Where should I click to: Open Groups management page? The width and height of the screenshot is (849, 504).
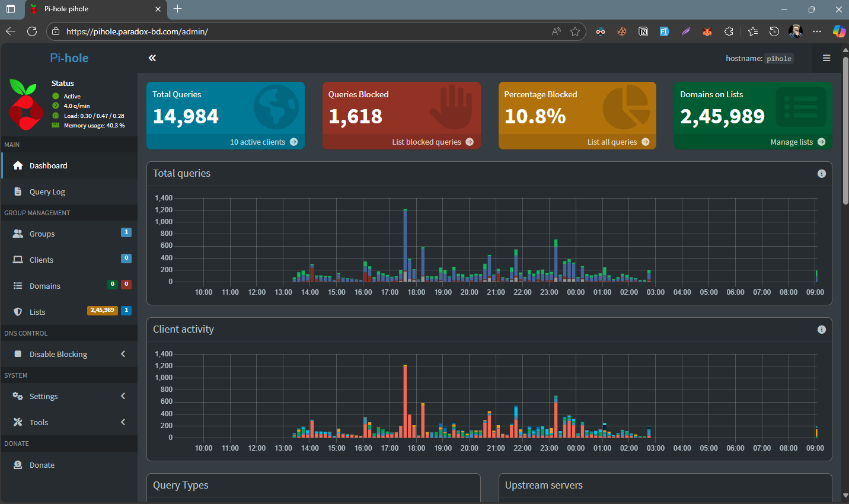pyautogui.click(x=42, y=234)
